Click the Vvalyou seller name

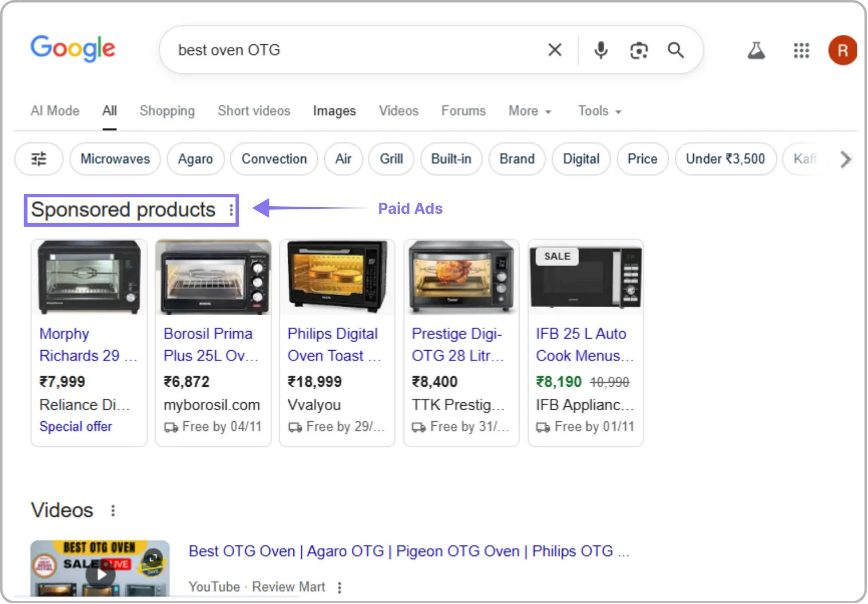tap(314, 405)
